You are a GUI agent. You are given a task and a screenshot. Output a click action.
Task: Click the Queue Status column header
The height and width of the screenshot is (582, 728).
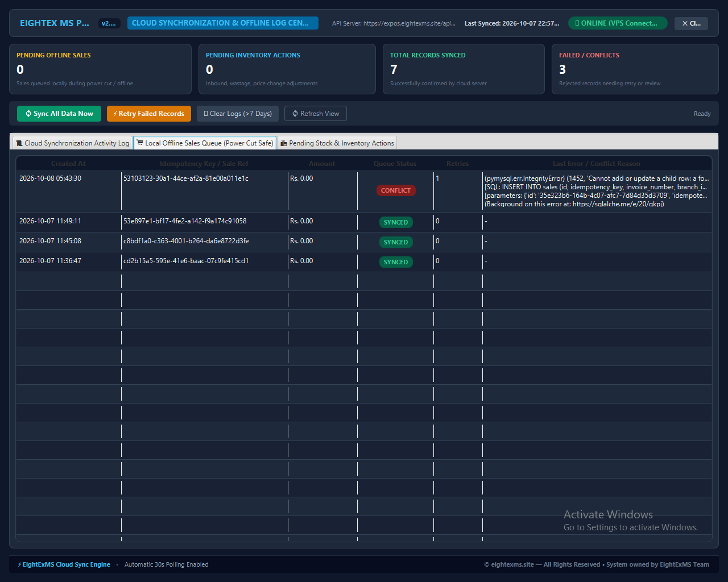pos(395,164)
